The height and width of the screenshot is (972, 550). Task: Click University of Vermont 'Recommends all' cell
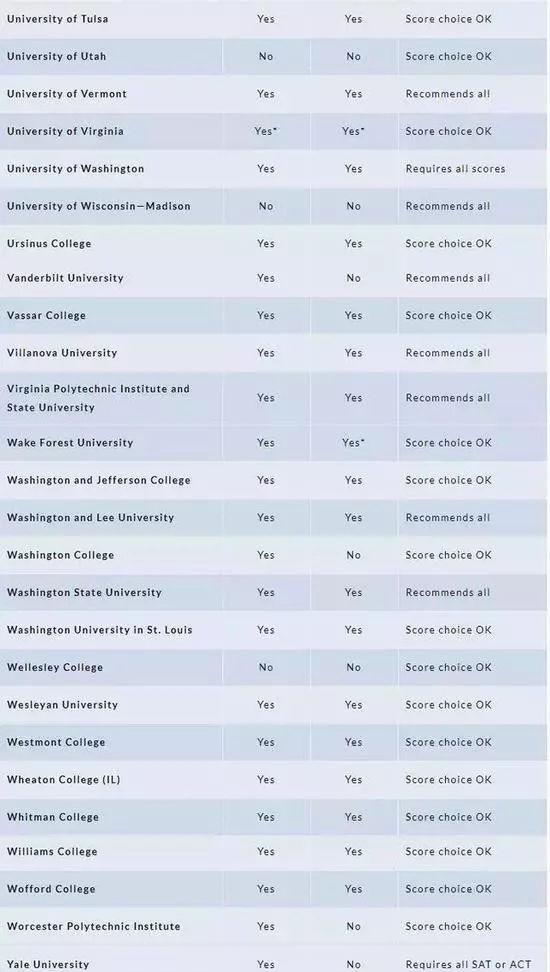coord(448,94)
